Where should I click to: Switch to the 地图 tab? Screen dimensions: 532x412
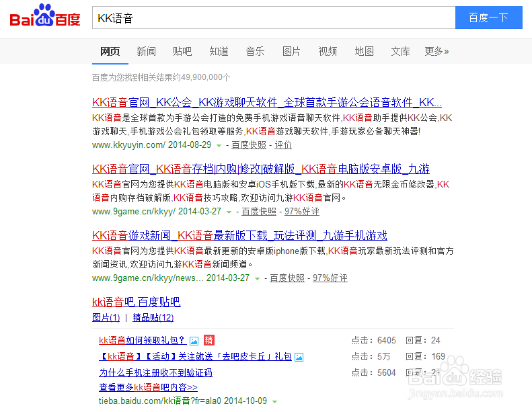tap(364, 52)
